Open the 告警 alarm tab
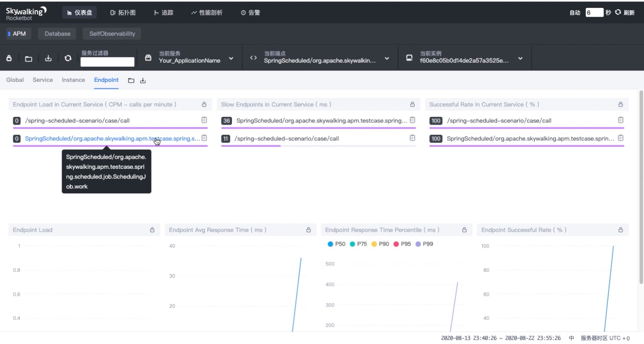This screenshot has width=644, height=344. pyautogui.click(x=250, y=12)
